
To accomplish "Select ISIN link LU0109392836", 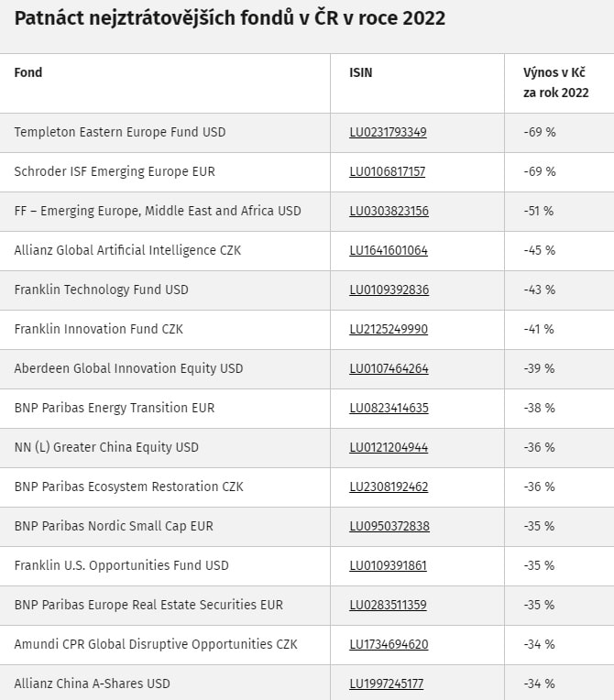I will coord(389,290).
